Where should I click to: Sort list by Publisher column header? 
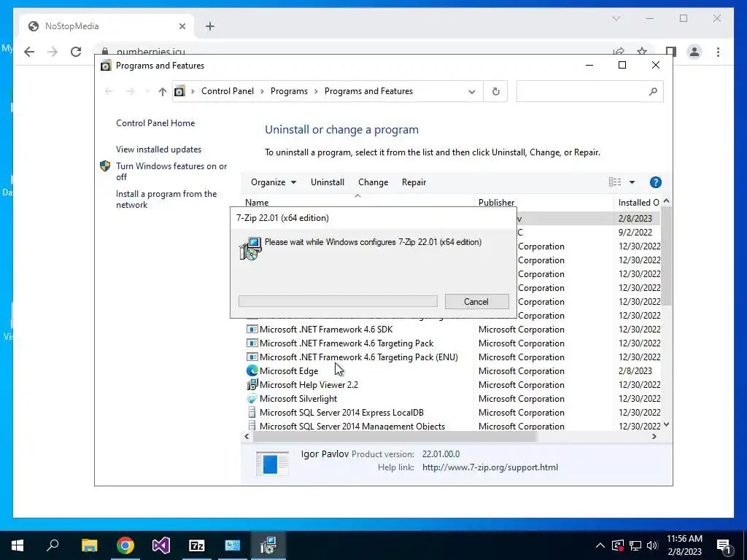click(x=543, y=203)
